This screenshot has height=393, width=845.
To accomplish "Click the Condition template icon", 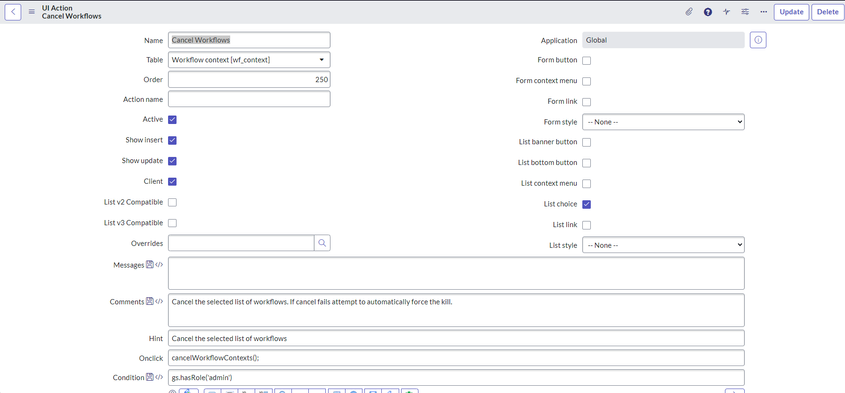I will [x=150, y=377].
